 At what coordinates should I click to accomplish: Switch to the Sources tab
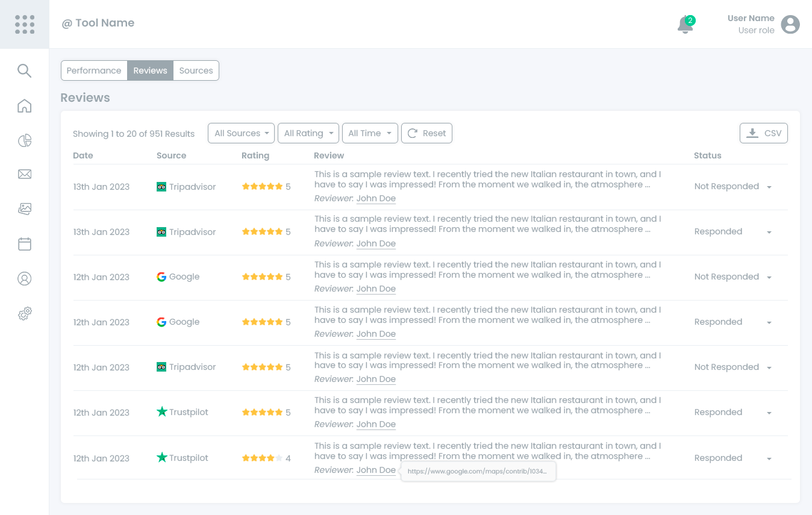[x=196, y=70]
